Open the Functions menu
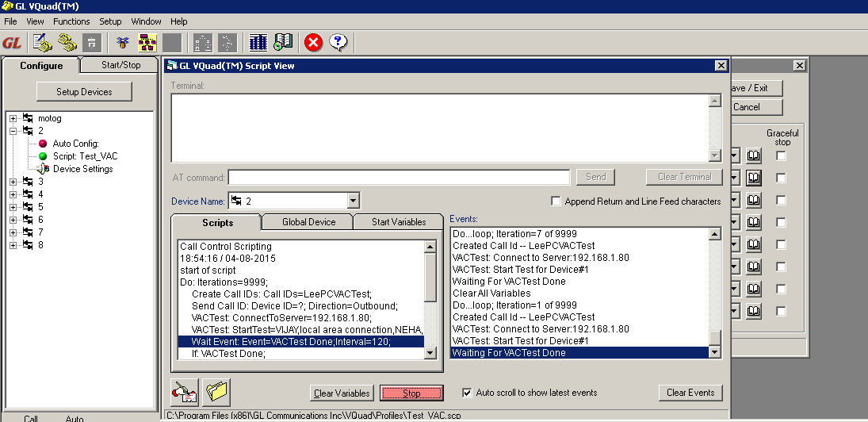Screen dimensions: 868x422 point(71,21)
